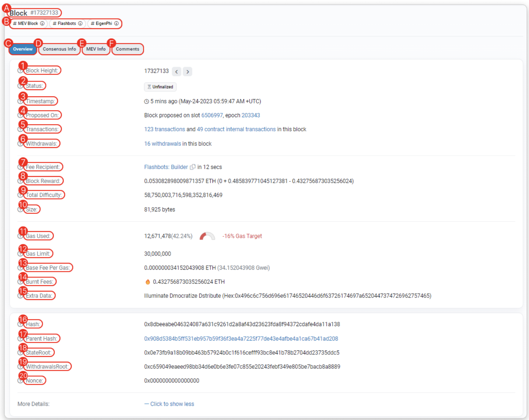Screen dimensions: 529x420
Task: Click Illuminate Dmocratize Dstribute extra data text
Action: (x=183, y=296)
